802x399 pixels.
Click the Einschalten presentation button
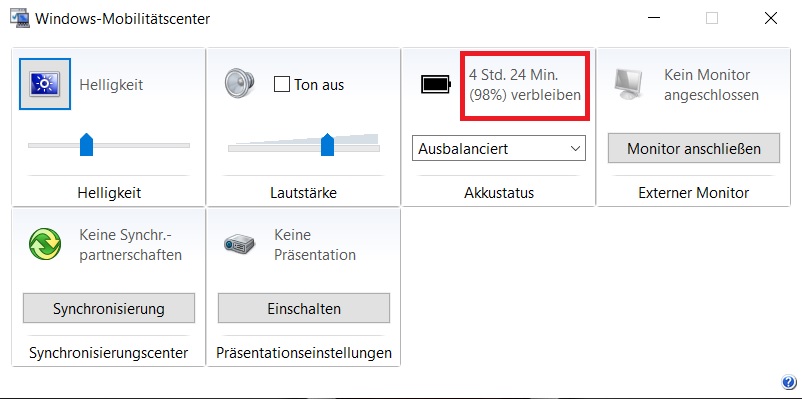coord(304,308)
